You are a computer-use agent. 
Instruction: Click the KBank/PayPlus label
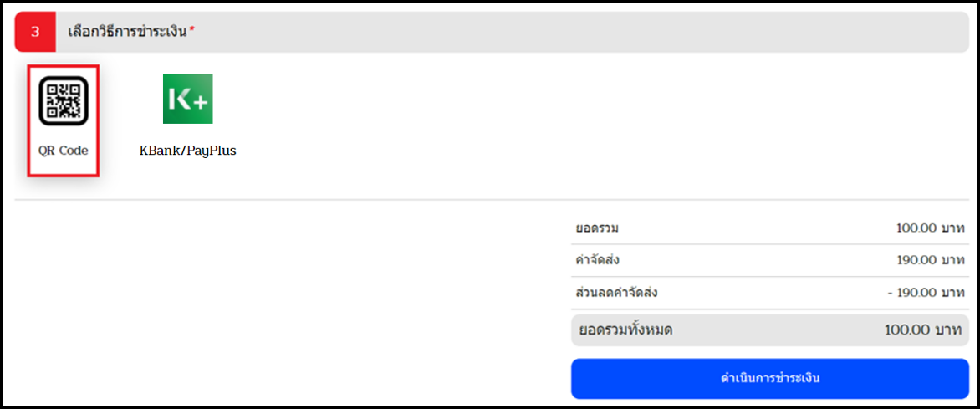pos(187,151)
